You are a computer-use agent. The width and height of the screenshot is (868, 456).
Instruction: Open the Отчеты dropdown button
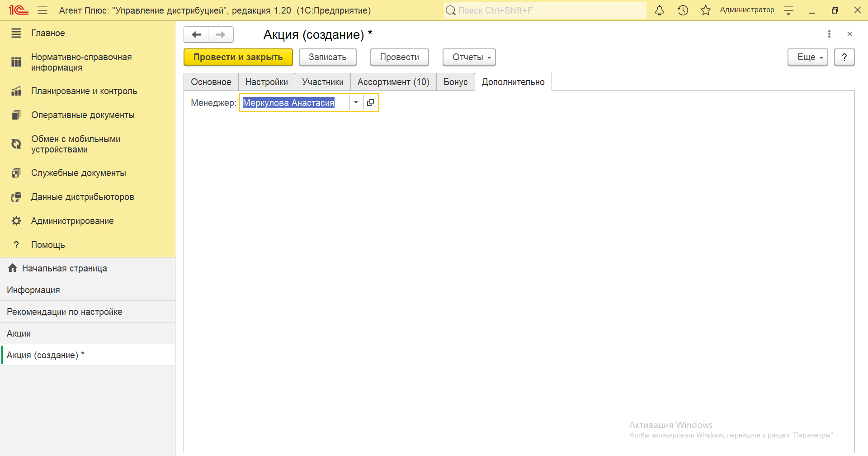point(469,57)
